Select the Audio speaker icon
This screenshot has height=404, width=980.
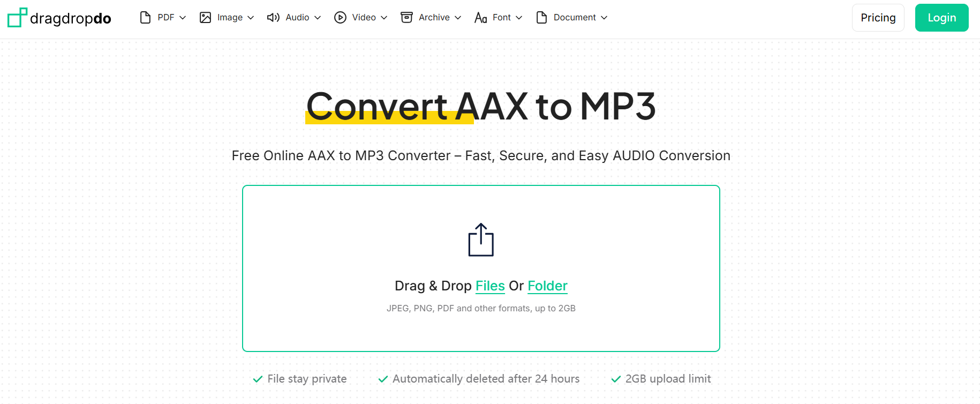tap(273, 17)
